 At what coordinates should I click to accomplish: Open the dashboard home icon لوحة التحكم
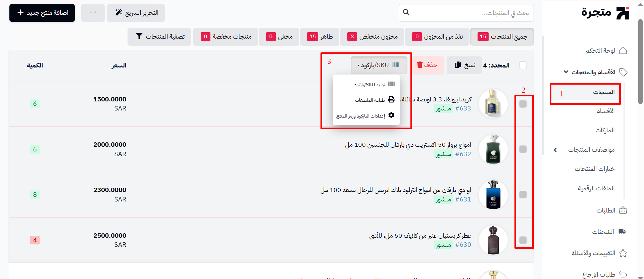point(623,50)
